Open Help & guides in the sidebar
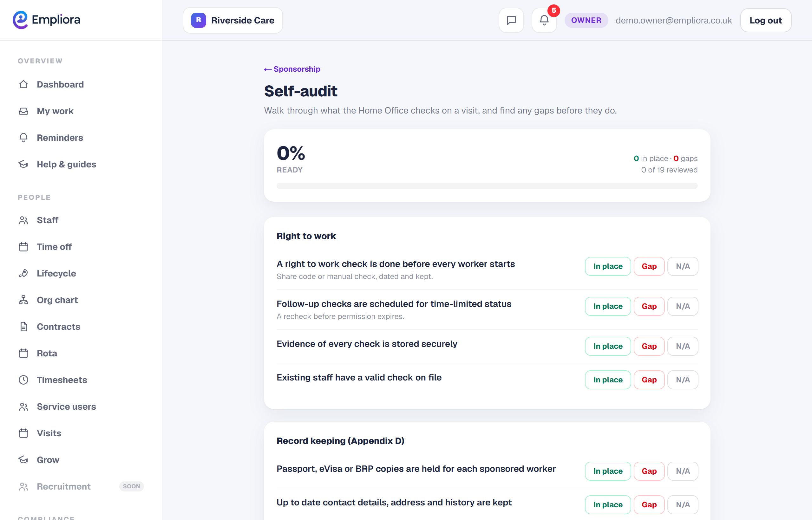812x520 pixels. (x=66, y=164)
